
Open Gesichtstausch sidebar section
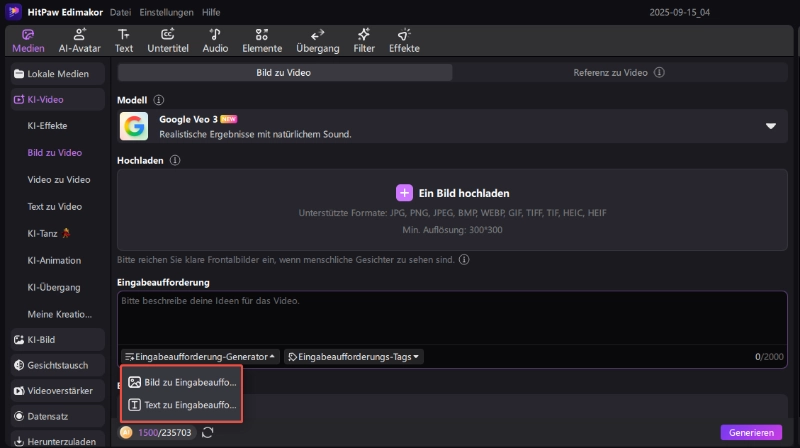(x=58, y=365)
